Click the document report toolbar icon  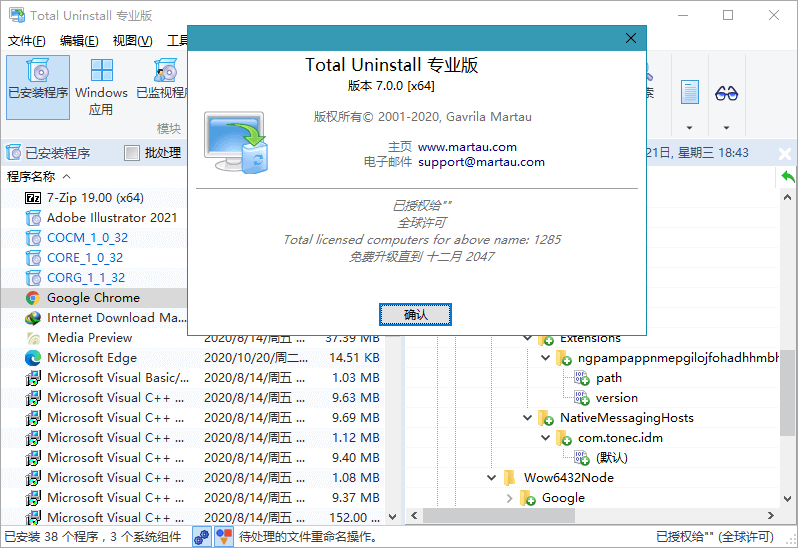(689, 93)
